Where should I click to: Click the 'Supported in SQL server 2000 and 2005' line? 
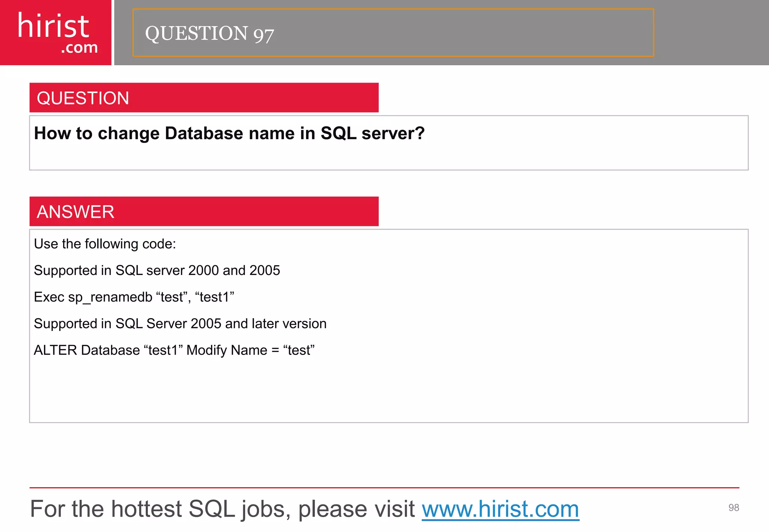coord(157,271)
